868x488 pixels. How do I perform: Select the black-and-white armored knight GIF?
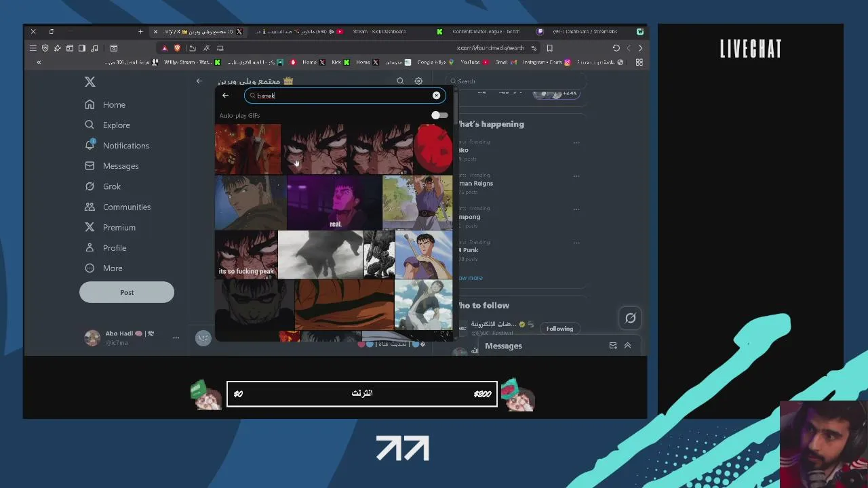click(x=379, y=255)
